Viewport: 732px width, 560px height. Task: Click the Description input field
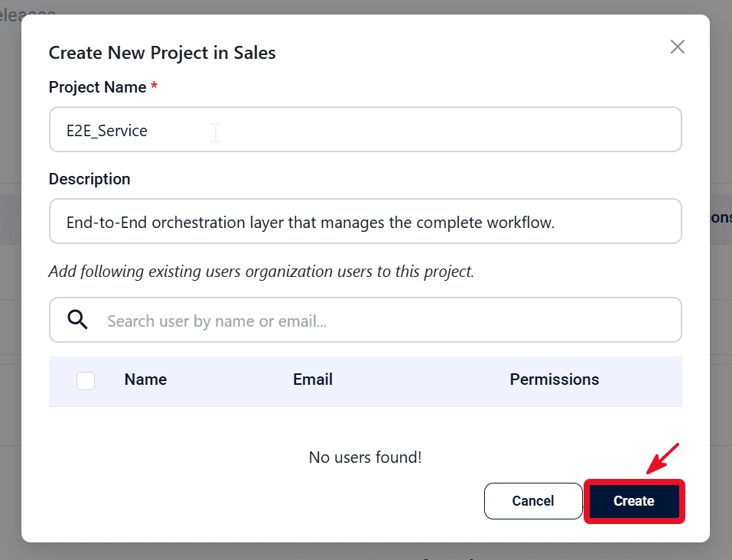365,221
